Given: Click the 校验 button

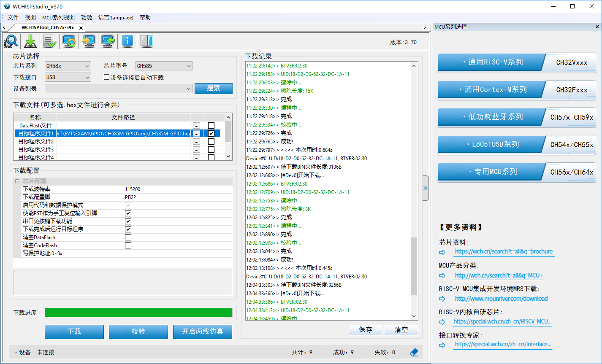Looking at the screenshot, I should pyautogui.click(x=138, y=332).
